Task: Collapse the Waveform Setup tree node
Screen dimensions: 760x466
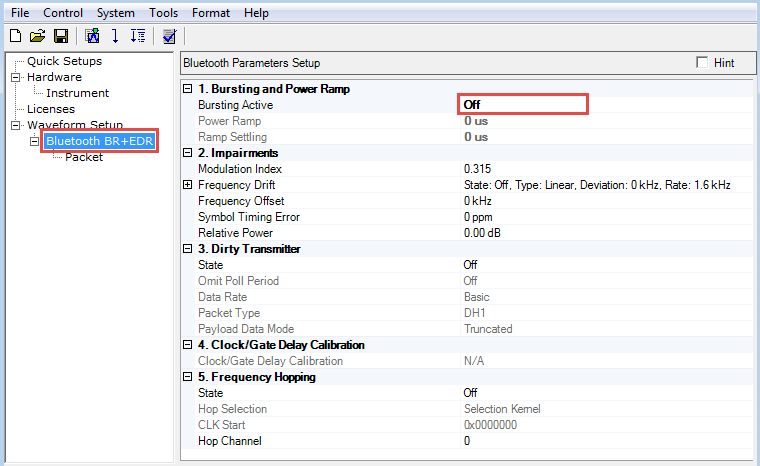Action: (16, 125)
